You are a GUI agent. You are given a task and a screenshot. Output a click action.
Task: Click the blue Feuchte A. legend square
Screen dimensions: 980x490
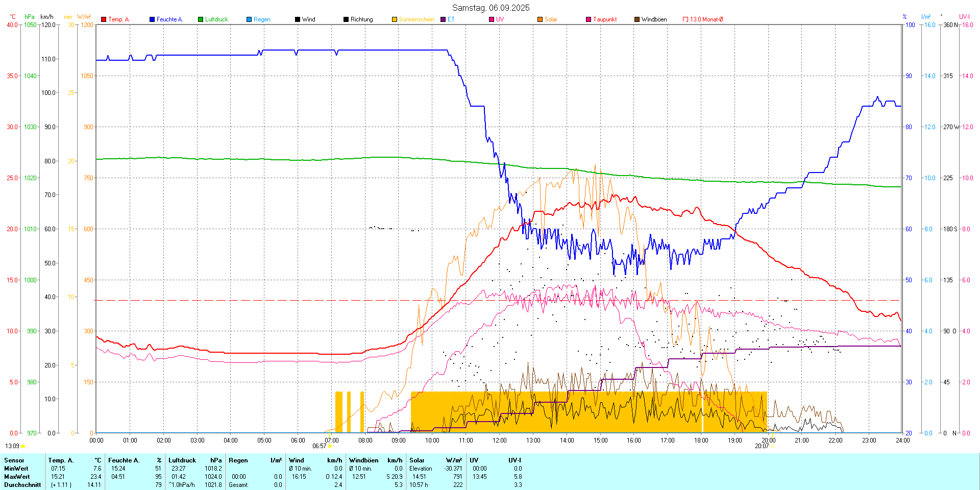click(152, 19)
